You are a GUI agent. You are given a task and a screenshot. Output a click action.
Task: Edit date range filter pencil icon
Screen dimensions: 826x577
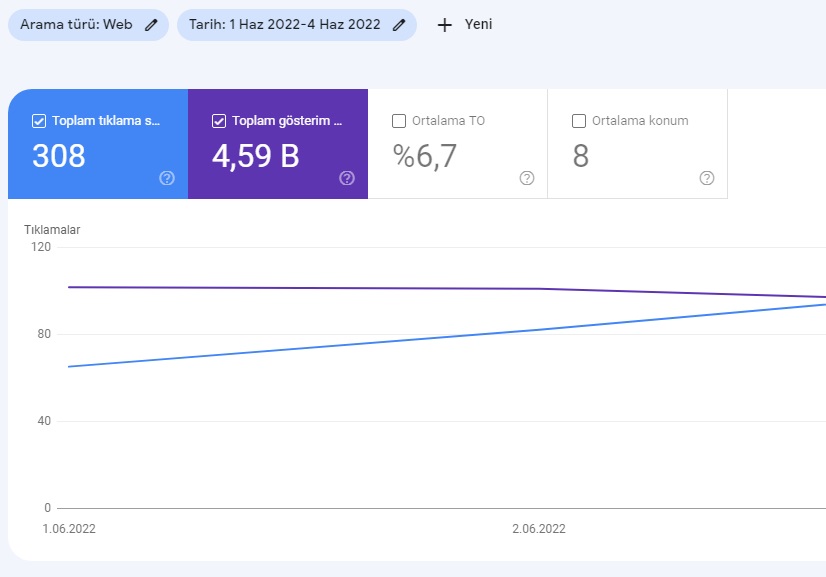[x=399, y=25]
